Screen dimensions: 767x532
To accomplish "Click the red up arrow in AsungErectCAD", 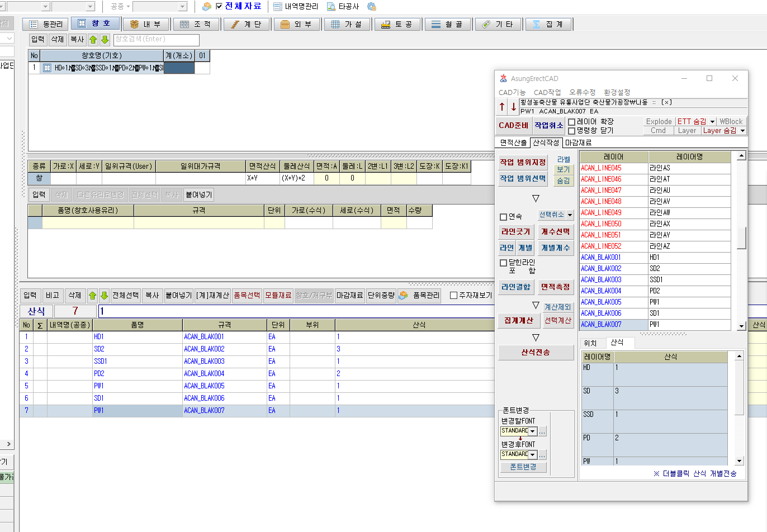I will (x=502, y=107).
